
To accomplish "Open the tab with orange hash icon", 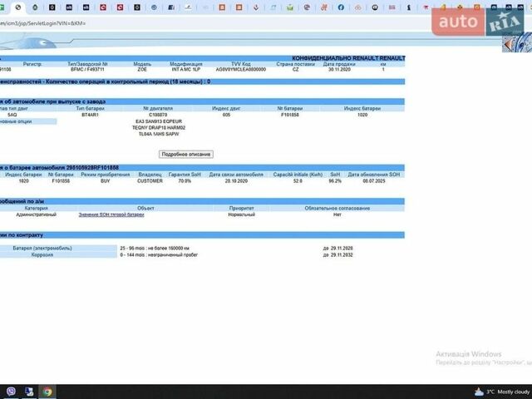I will [x=323, y=7].
